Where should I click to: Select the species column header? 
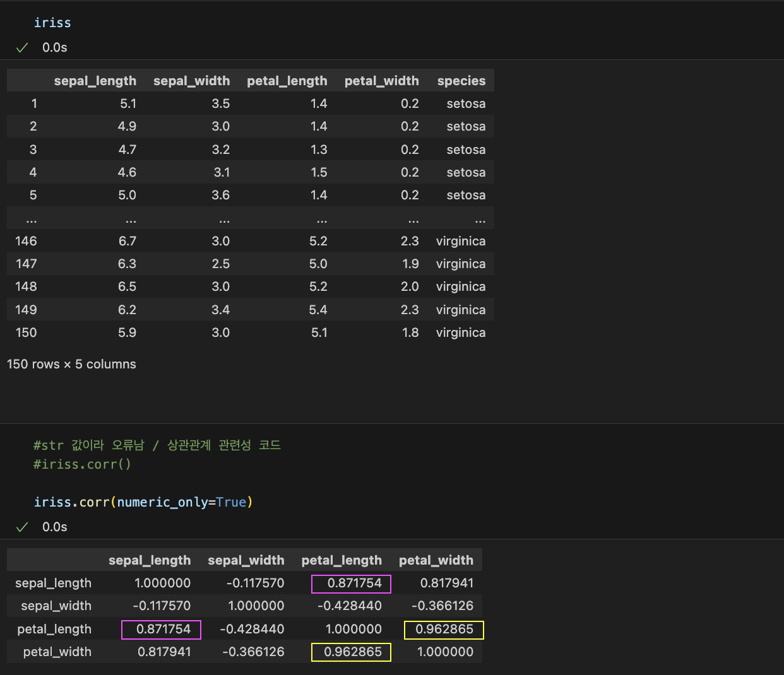461,81
